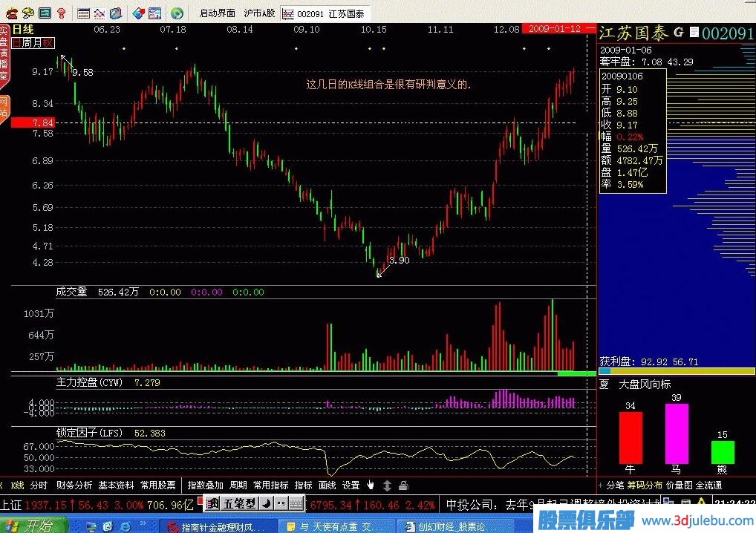Click the up-down arrows icon in bottom toolbar
756x533 pixels.
tap(387, 485)
